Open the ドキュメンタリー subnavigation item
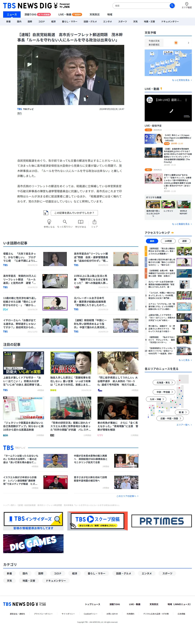The width and height of the screenshot is (195, 644). [x=170, y=22]
